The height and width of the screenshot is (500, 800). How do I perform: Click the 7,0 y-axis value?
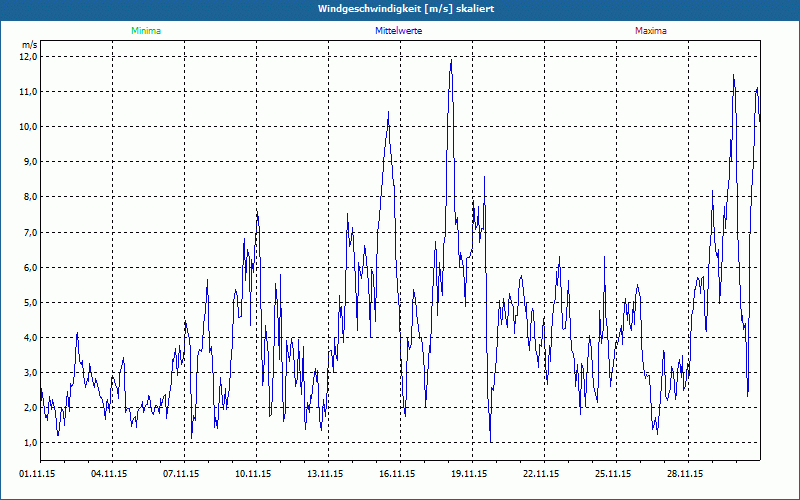(x=31, y=233)
